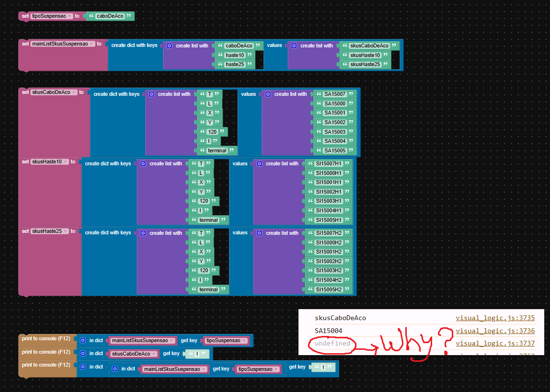The image size is (550, 392).
Task: Edit the X key in skusHaste25 dict
Action: point(201,252)
